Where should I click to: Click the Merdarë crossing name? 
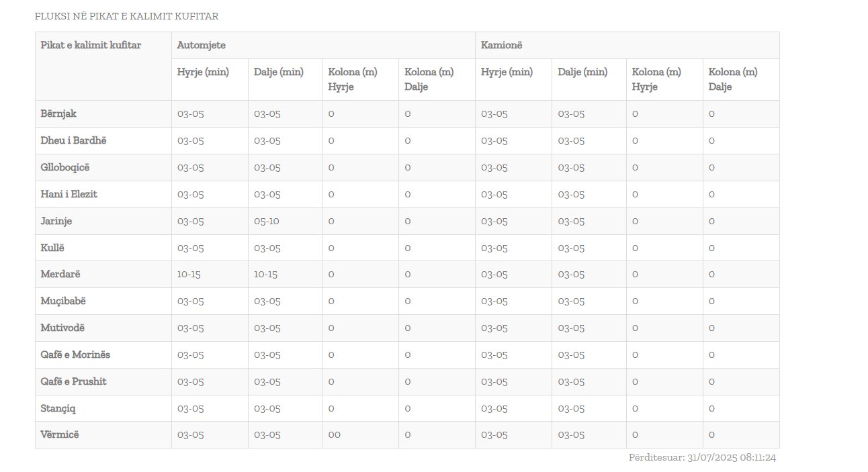60,274
